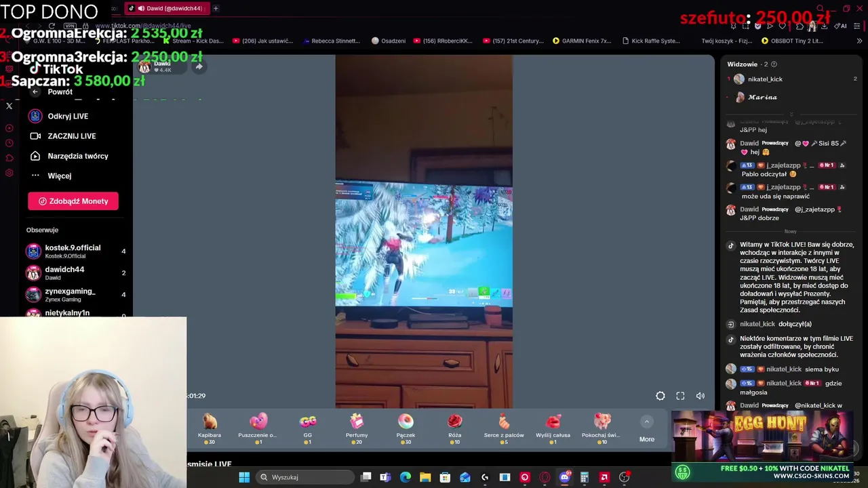Image resolution: width=868 pixels, height=488 pixels.
Task: Toggle the browser VPN badge
Action: (69, 26)
